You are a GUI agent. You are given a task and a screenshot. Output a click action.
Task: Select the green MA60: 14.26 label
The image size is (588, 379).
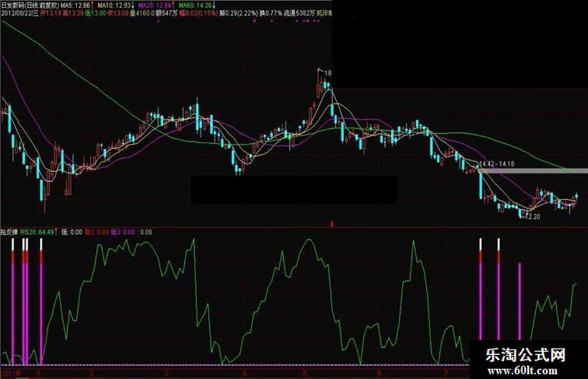pos(195,5)
